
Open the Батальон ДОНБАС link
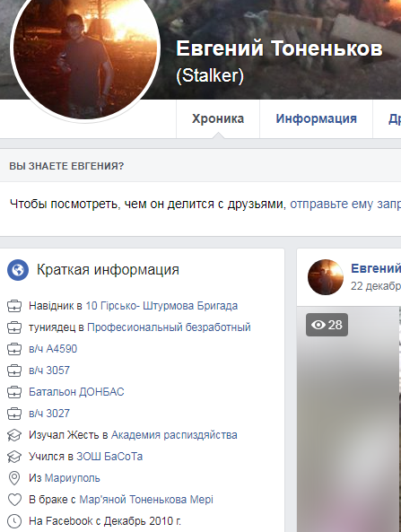[76, 392]
